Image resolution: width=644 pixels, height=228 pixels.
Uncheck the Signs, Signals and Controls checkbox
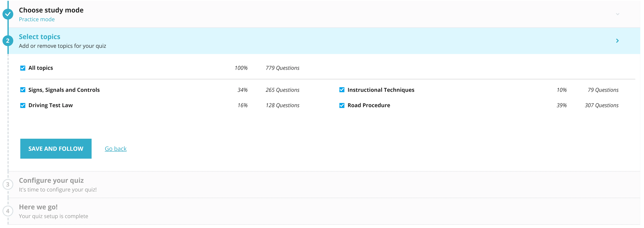[23, 90]
